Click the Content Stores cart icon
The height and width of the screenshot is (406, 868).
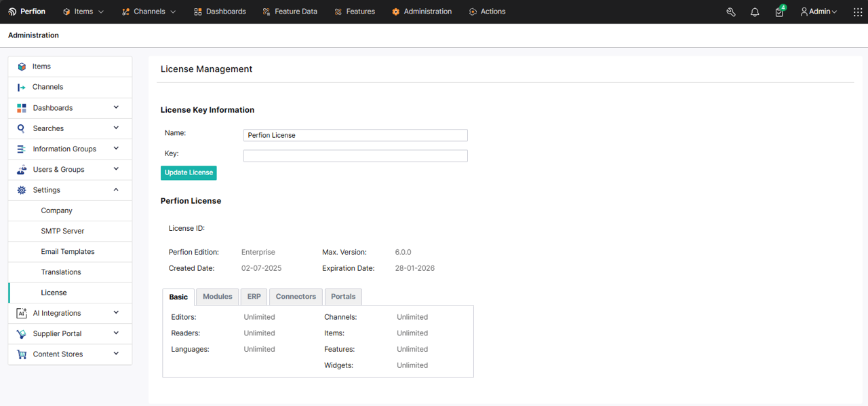22,354
